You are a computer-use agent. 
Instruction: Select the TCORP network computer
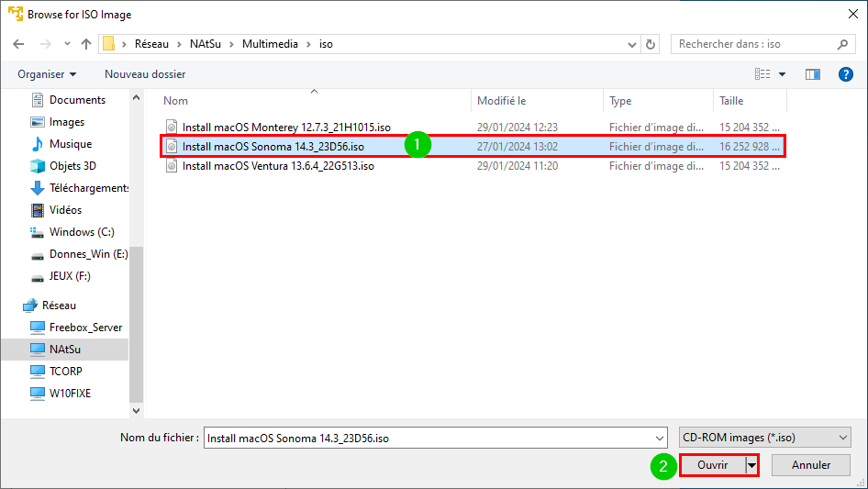[57, 371]
